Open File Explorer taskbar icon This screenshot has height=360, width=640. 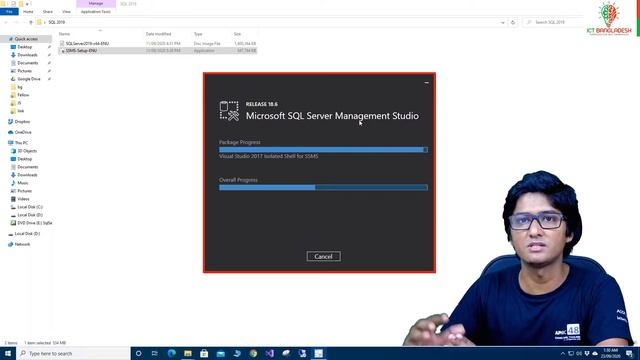click(188, 353)
